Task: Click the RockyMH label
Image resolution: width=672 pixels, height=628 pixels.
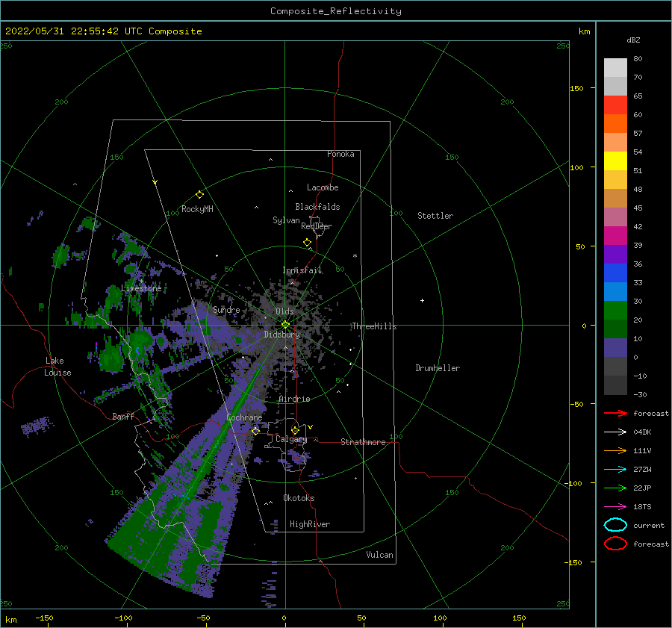Action: [197, 209]
